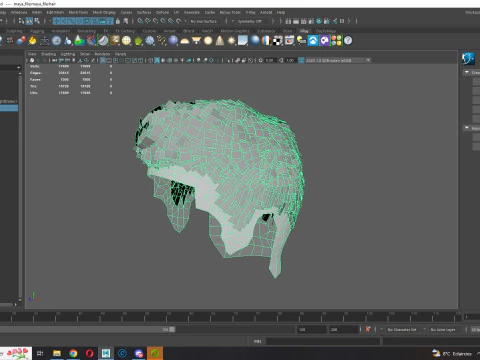
Task: Click the cone-shaped shelf icon
Action: [220, 41]
